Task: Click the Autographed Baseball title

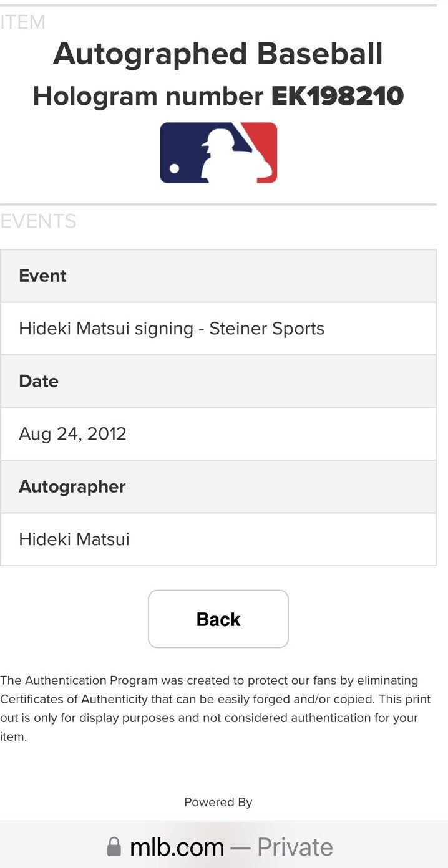Action: pyautogui.click(x=218, y=53)
